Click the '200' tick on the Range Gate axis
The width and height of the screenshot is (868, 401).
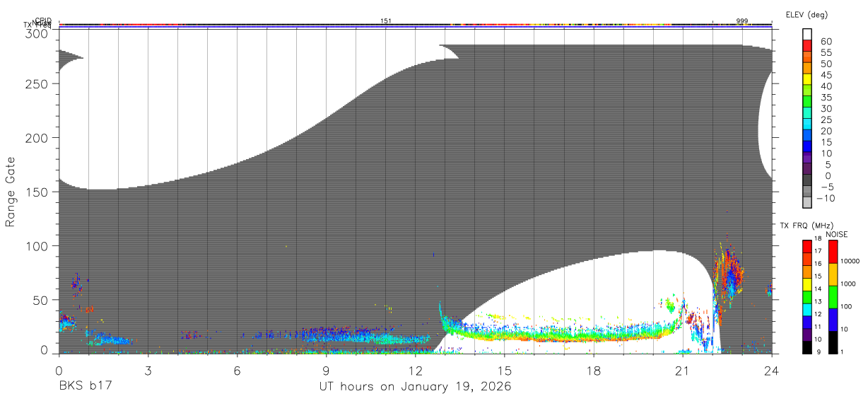point(37,137)
